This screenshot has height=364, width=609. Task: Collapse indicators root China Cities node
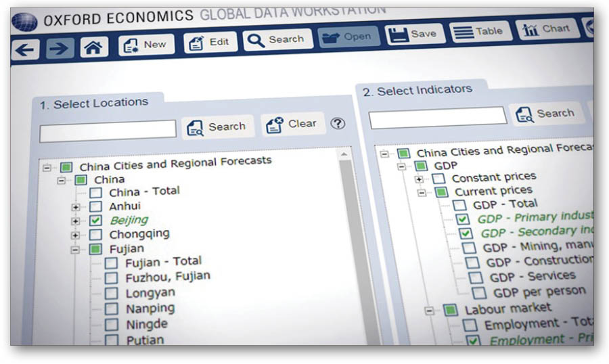click(384, 154)
